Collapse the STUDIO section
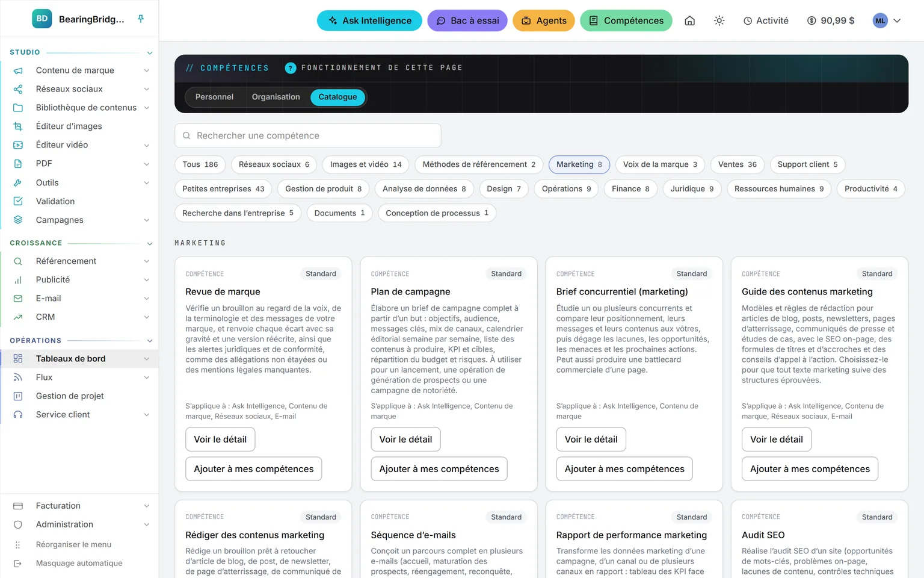The image size is (924, 578). coord(150,53)
